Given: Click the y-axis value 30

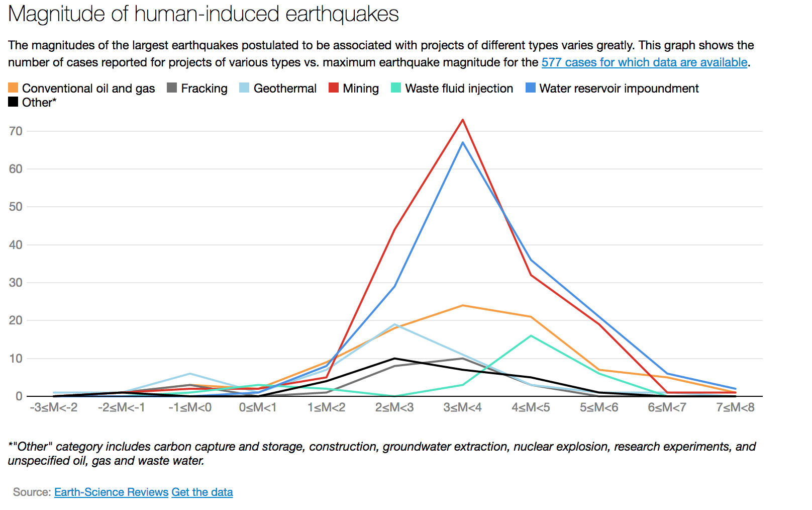Looking at the screenshot, I should pos(16,283).
